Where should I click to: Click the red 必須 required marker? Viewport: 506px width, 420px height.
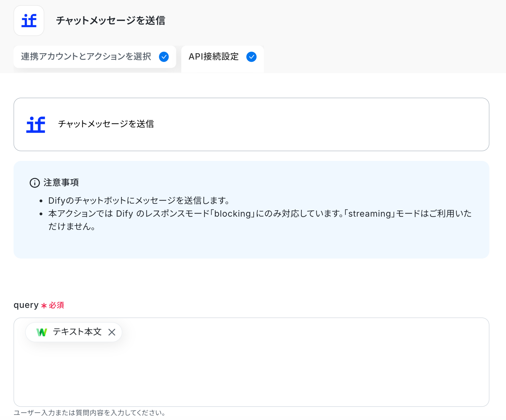click(x=57, y=305)
